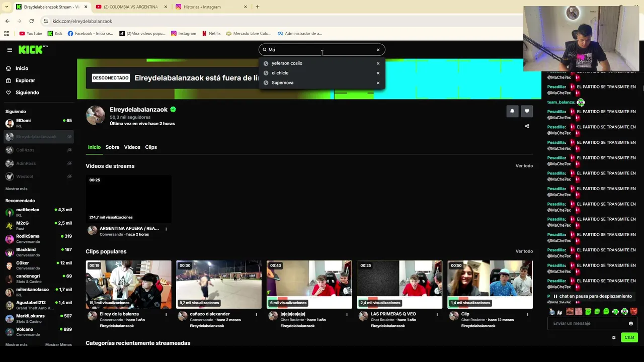Click 'chat en pausa para desplazamiento' banner
644x362 pixels.
tap(592, 297)
